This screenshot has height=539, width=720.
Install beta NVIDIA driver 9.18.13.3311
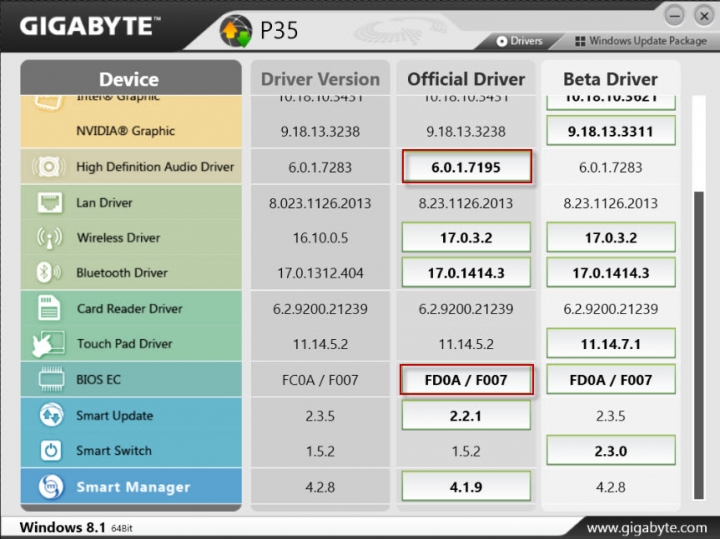click(x=611, y=131)
